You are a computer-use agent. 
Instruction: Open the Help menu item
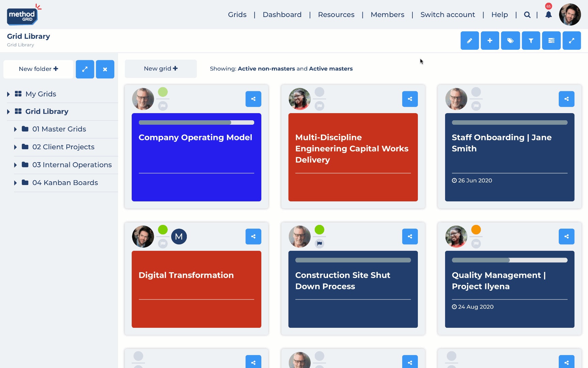click(500, 15)
